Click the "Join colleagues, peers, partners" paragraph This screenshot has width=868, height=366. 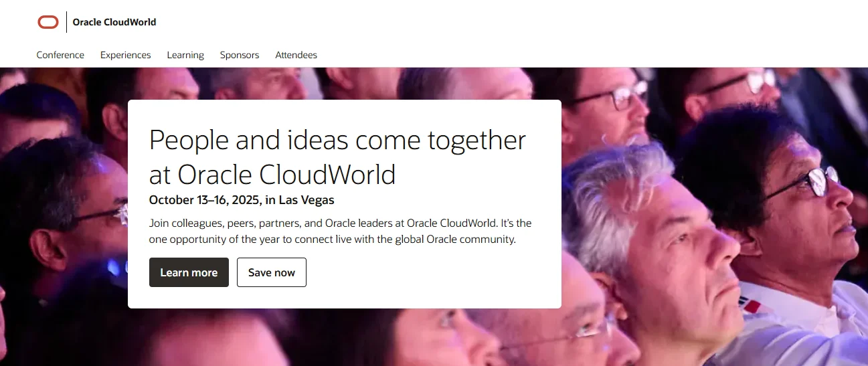coord(340,231)
